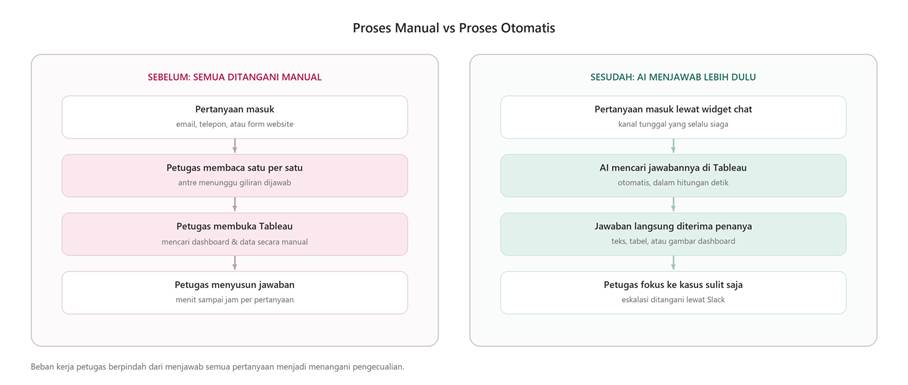Screen dimensions: 908x385
Task: Click subtitle eskalasi ditangani lewat Slack
Action: click(673, 300)
